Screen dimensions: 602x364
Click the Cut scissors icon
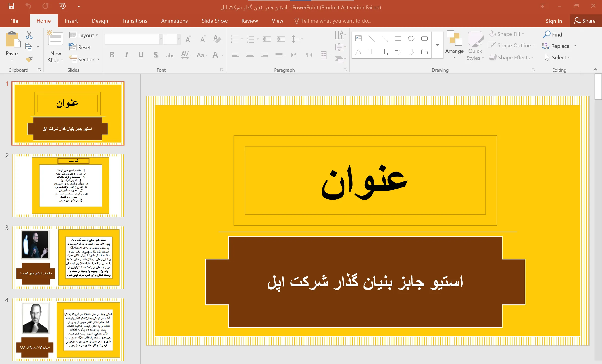[x=29, y=35]
